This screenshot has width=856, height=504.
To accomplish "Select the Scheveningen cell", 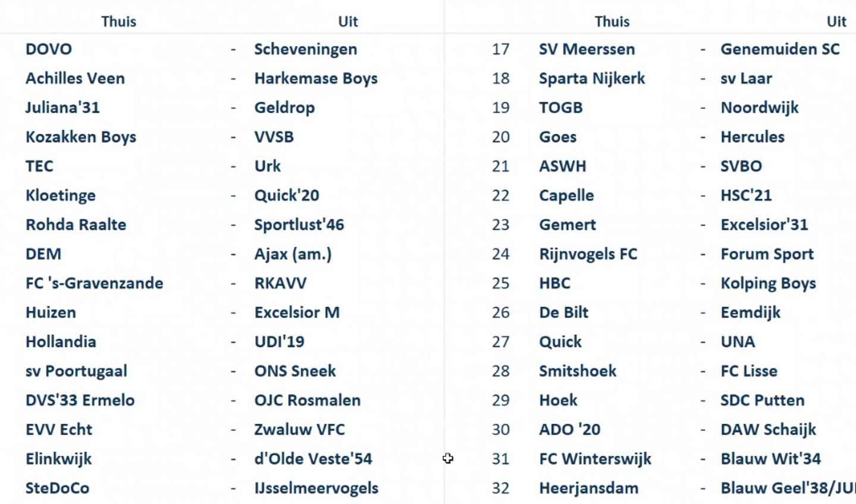I will [306, 49].
